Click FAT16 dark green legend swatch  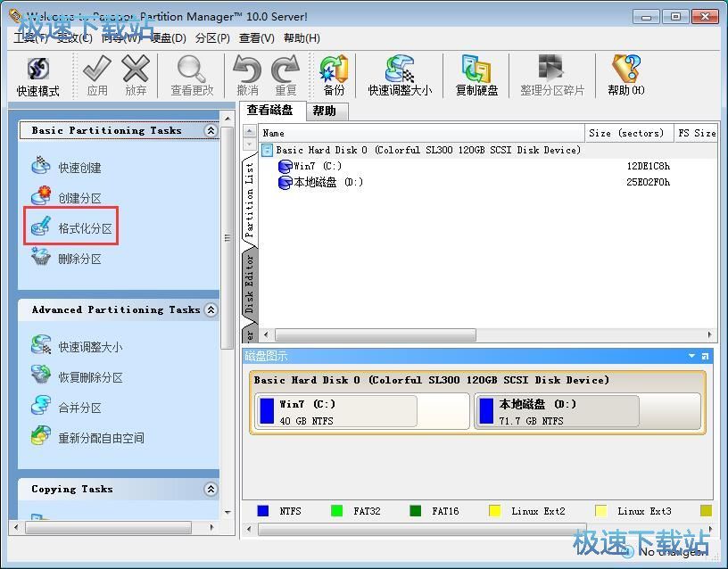tap(416, 511)
